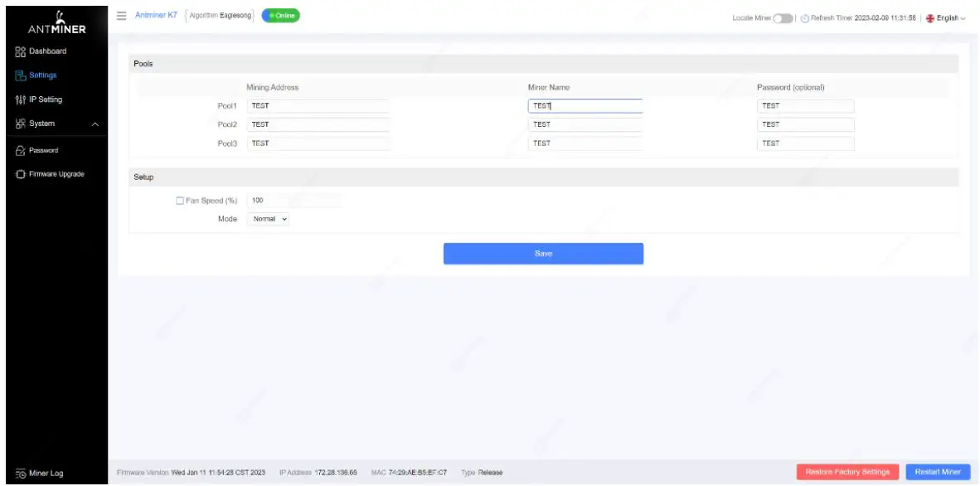The width and height of the screenshot is (980, 486).
Task: Click the Algorithm Eaglesong label
Action: 220,16
